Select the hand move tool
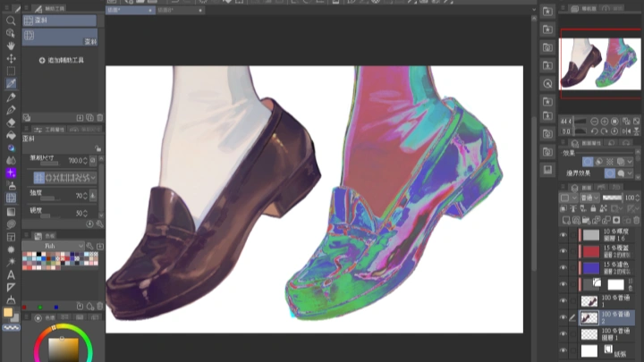The height and width of the screenshot is (362, 644). tap(11, 45)
